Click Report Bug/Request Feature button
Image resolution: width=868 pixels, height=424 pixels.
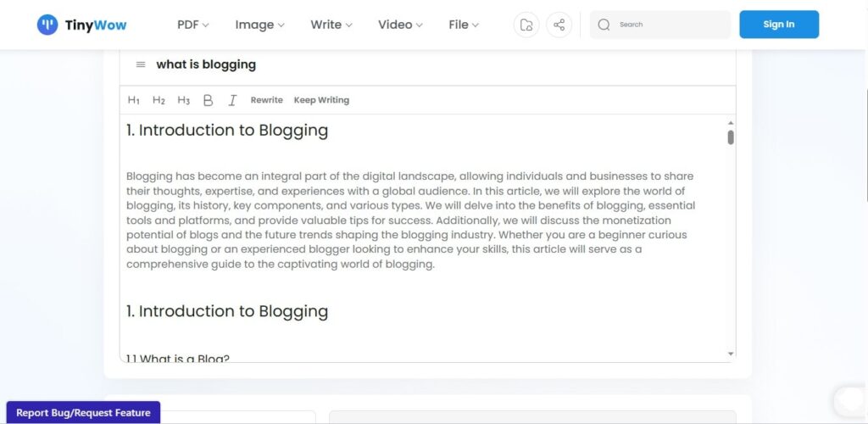83,413
